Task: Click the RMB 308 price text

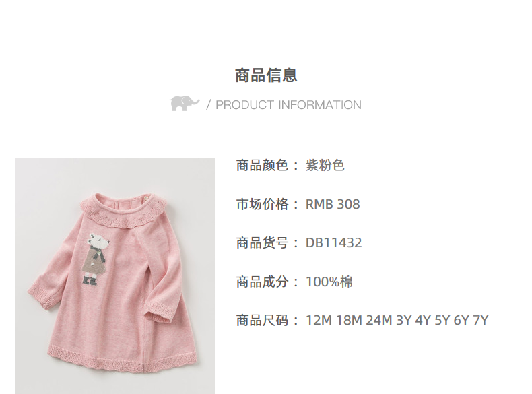Action: (333, 204)
